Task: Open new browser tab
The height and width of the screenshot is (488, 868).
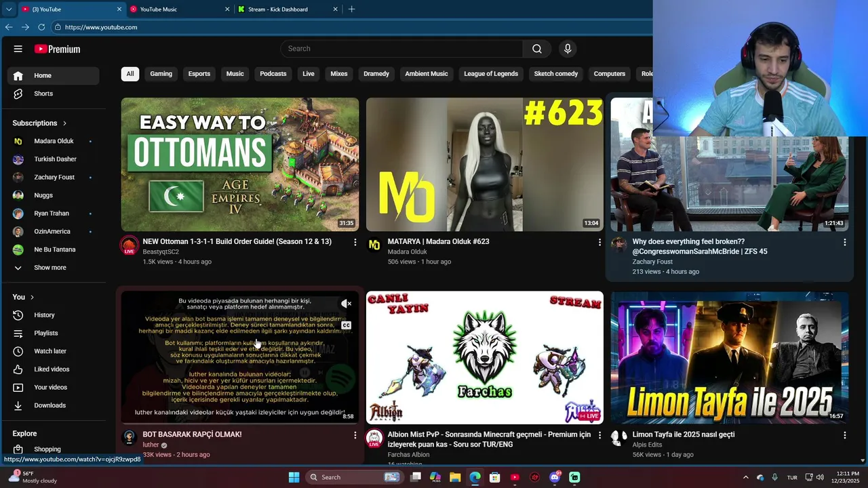Action: [351, 9]
